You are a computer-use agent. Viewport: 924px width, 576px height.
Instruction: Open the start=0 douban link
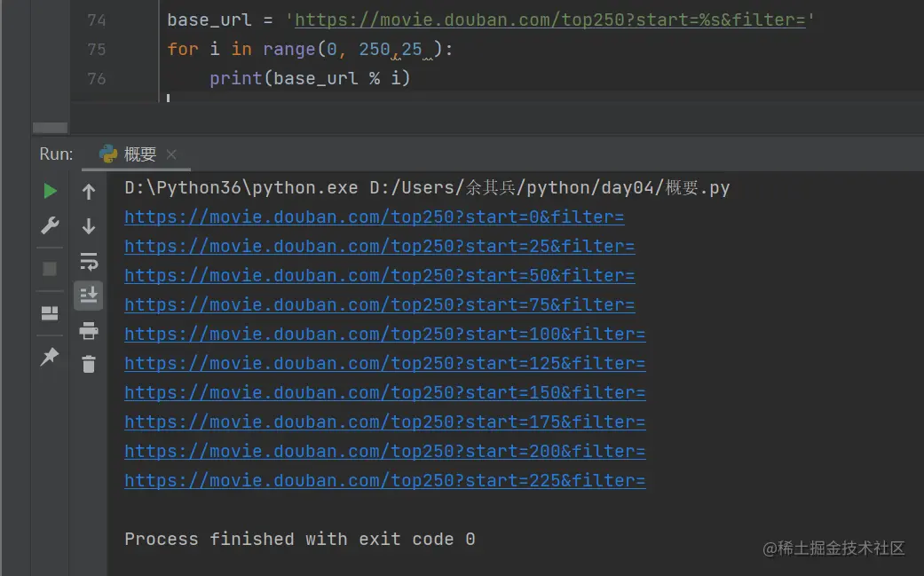click(x=375, y=217)
